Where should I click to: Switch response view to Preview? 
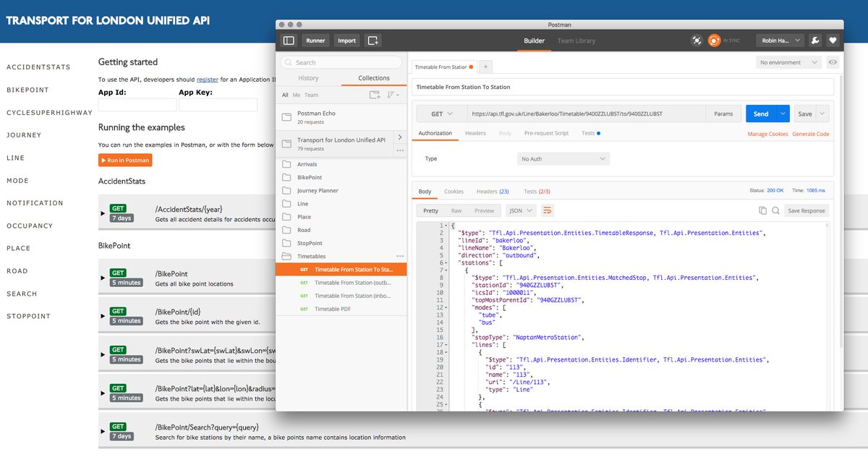pyautogui.click(x=485, y=210)
